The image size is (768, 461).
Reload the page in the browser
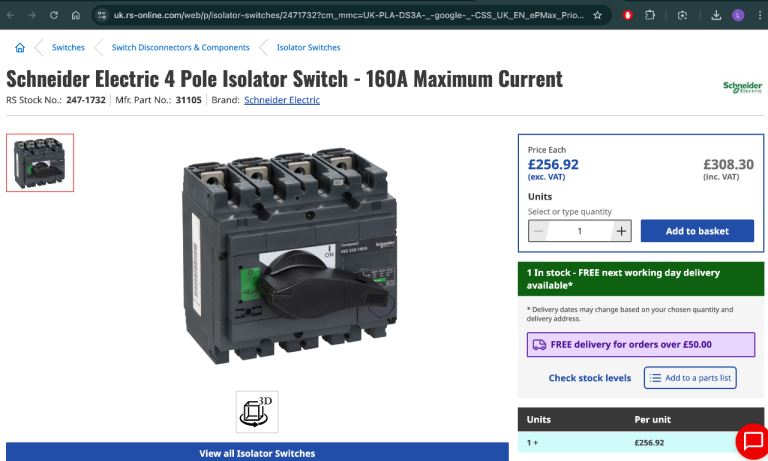pyautogui.click(x=54, y=15)
